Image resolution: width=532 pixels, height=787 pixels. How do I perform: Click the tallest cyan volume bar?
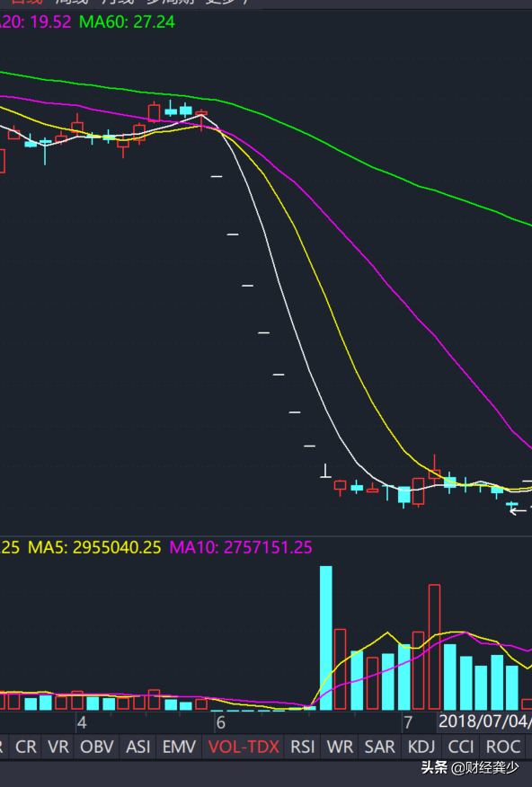click(x=325, y=638)
